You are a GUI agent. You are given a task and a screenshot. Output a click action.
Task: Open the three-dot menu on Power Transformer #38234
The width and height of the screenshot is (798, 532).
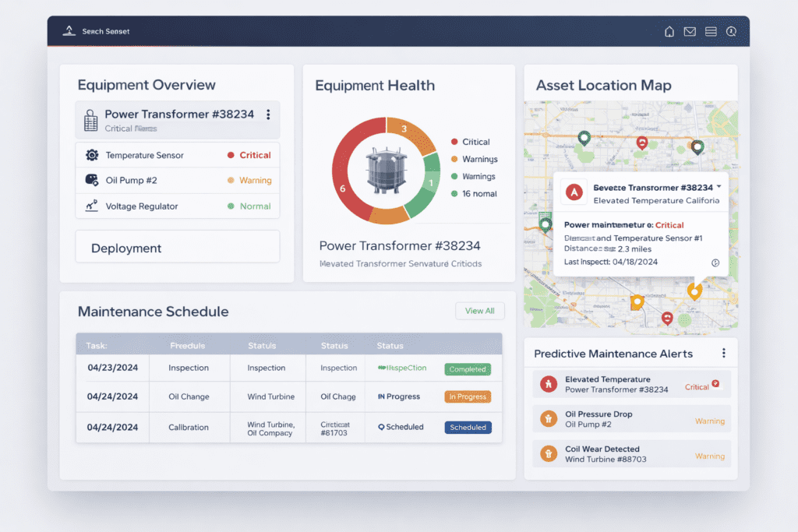[x=269, y=115]
